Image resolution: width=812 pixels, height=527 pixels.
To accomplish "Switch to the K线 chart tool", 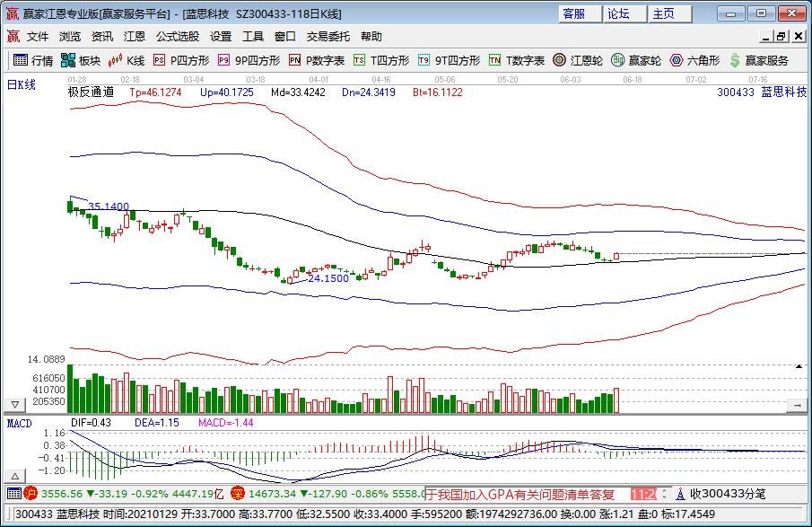I will (x=127, y=61).
